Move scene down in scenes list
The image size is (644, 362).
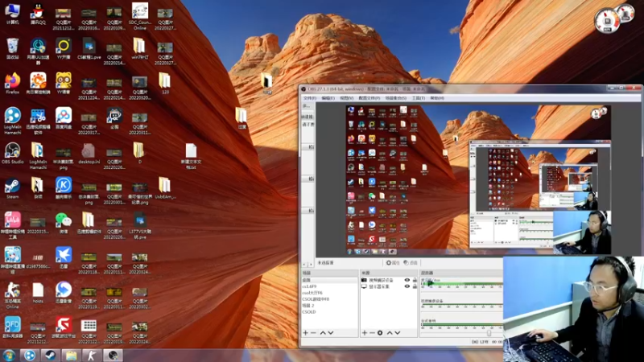click(x=331, y=333)
